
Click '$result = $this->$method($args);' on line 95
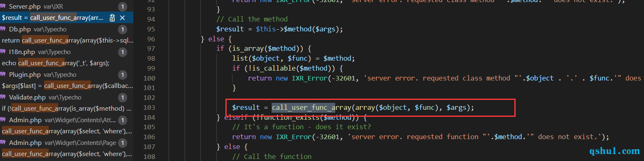pyautogui.click(x=279, y=29)
